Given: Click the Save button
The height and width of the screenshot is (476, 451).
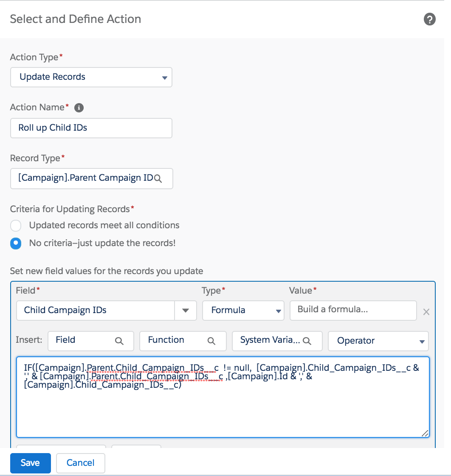Looking at the screenshot, I should [x=31, y=463].
